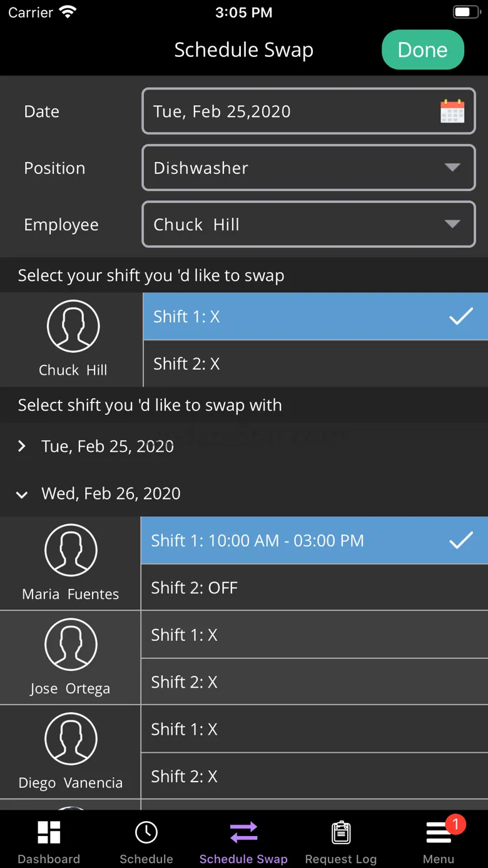This screenshot has width=488, height=868.
Task: Open the calendar date picker icon
Action: [452, 111]
